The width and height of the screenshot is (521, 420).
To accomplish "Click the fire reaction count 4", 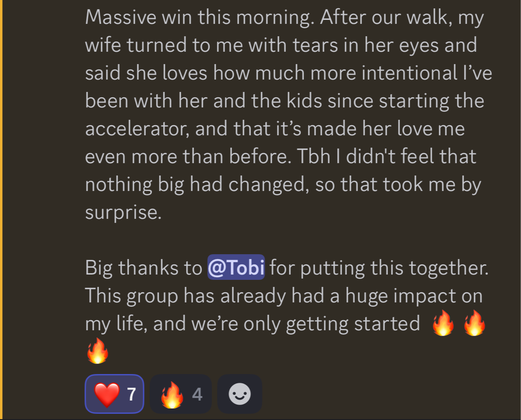I will (x=197, y=394).
